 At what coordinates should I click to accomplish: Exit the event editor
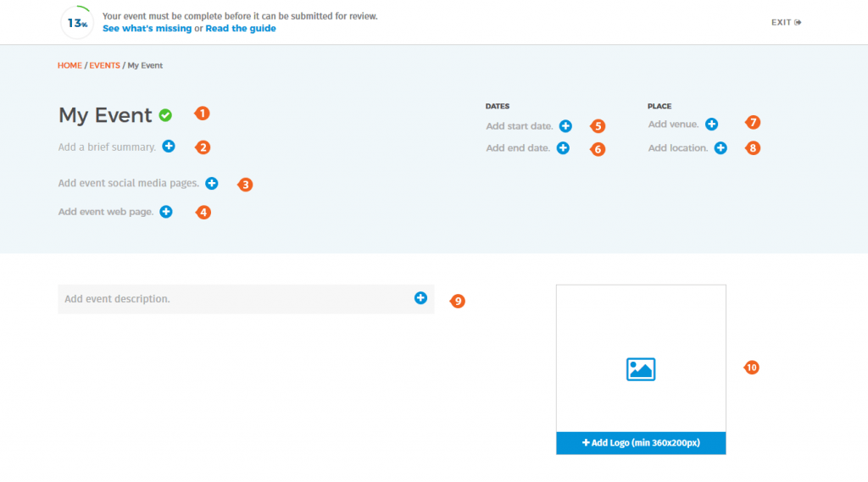pyautogui.click(x=786, y=23)
